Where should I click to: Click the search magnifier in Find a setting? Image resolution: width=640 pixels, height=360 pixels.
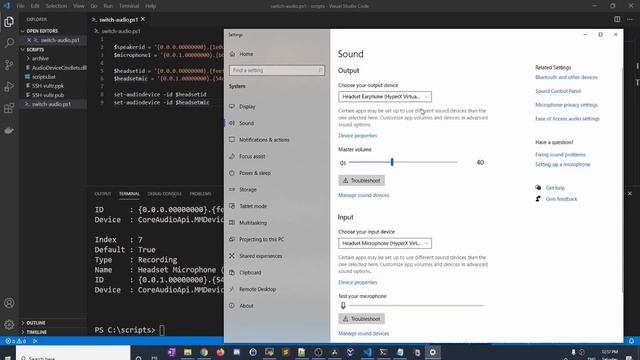click(x=320, y=70)
